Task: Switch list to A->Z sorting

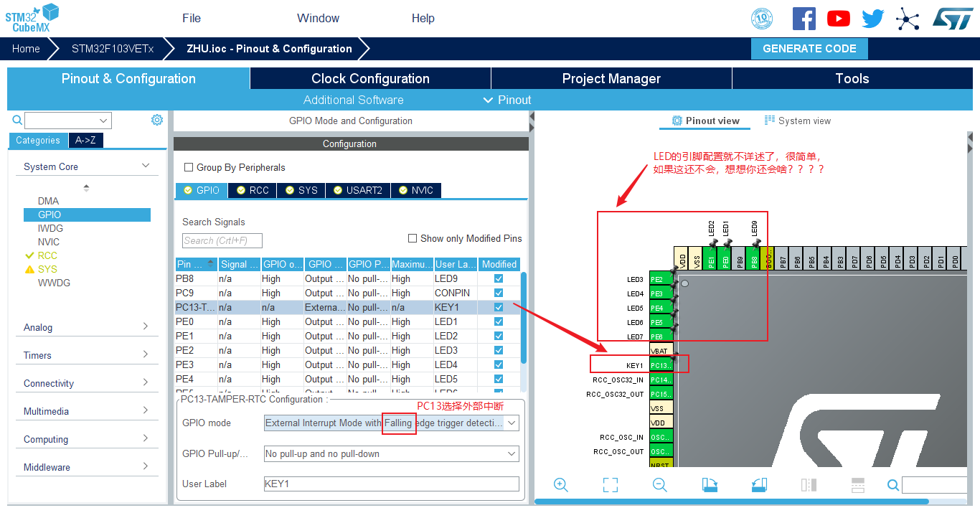Action: [86, 141]
